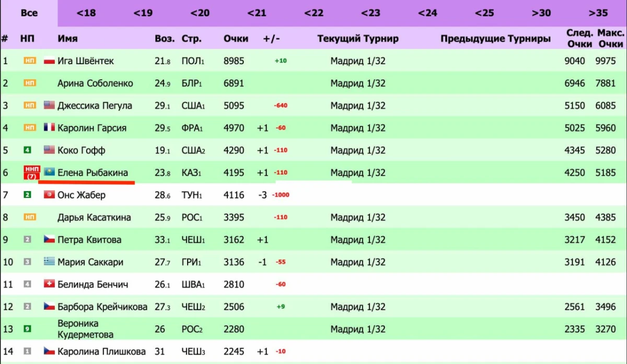Click the Tunisian flag beside Онс Жабер

tap(50, 195)
